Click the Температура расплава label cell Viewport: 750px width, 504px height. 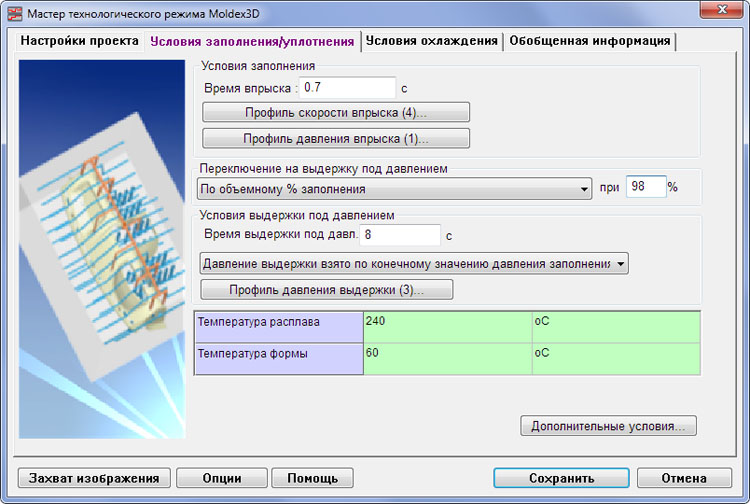tap(279, 327)
